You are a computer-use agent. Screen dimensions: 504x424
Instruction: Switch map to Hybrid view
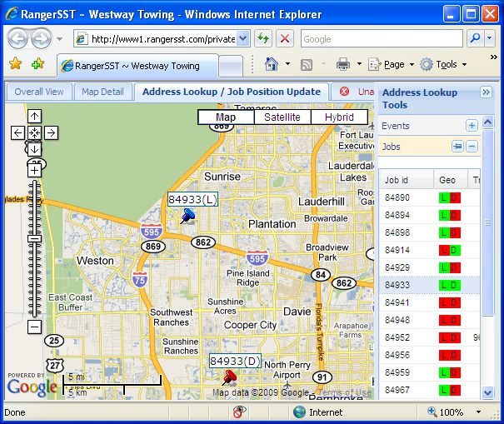click(339, 117)
